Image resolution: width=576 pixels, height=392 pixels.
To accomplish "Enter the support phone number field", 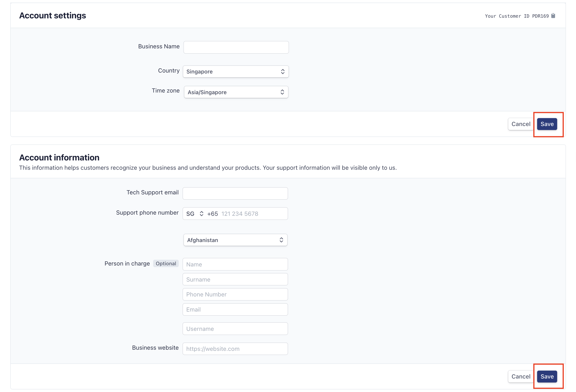I will (x=253, y=214).
